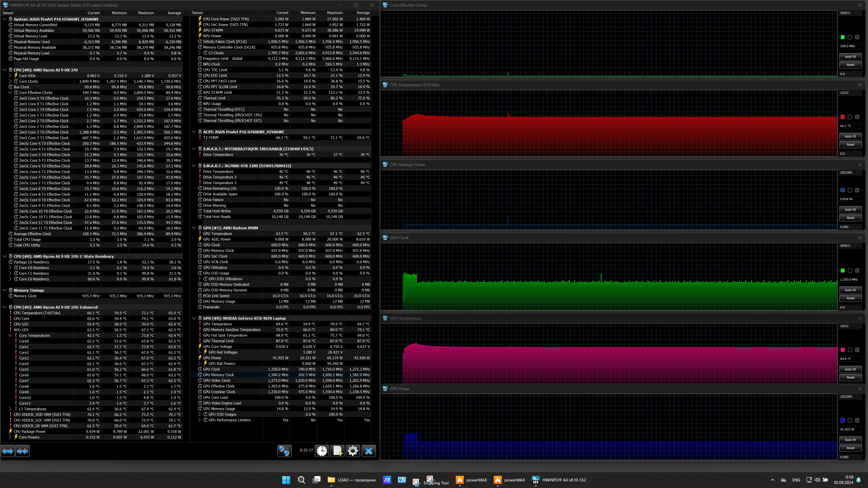Expand the Core VIDs sensor group
Image resolution: width=868 pixels, height=488 pixels.
pos(10,76)
